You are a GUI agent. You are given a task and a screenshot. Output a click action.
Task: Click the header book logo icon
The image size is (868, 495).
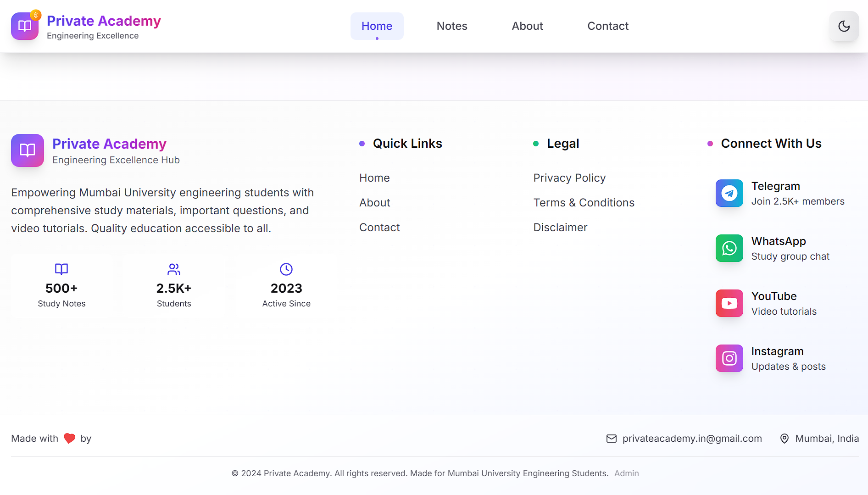click(x=25, y=26)
